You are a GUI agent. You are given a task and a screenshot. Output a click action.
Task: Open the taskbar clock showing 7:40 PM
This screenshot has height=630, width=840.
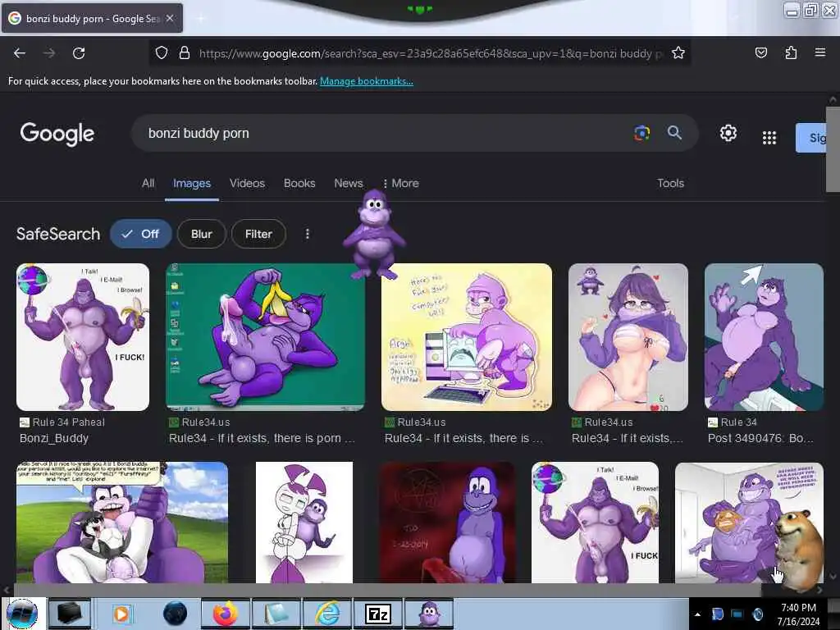(798, 614)
